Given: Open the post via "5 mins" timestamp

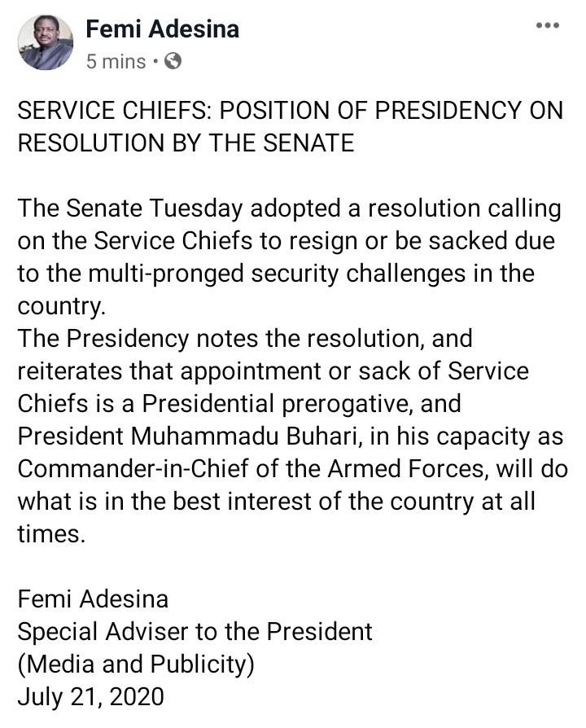Looking at the screenshot, I should click(x=116, y=61).
